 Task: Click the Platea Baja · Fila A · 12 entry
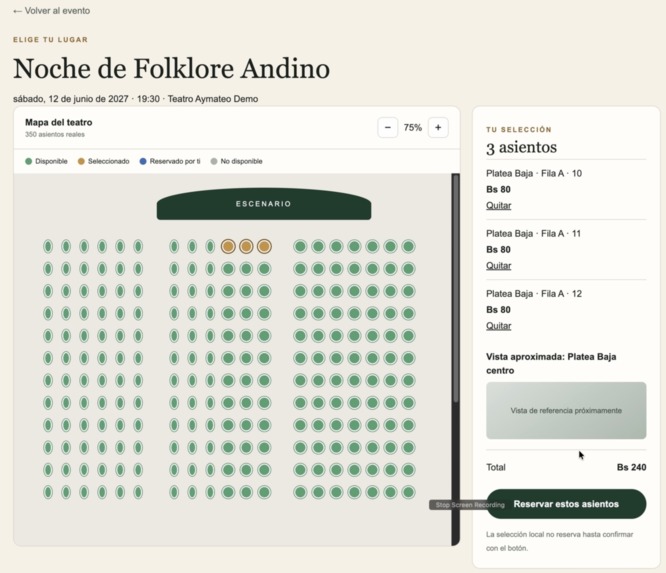[534, 294]
